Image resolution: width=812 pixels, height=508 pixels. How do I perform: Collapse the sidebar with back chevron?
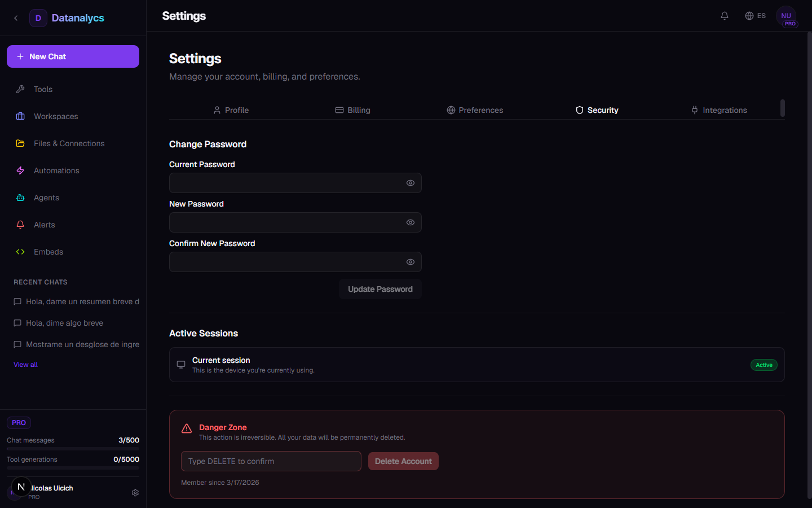[16, 18]
